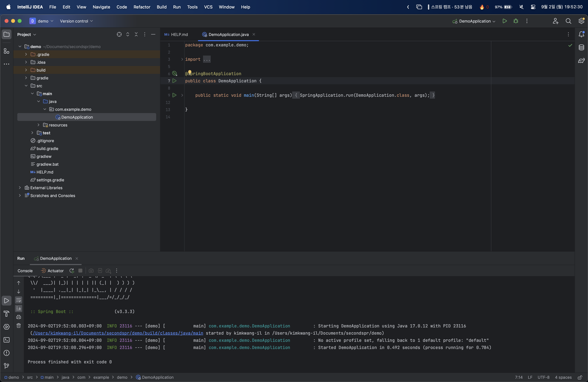The image size is (588, 382).
Task: Expand the build folder in project tree
Action: pyautogui.click(x=26, y=70)
